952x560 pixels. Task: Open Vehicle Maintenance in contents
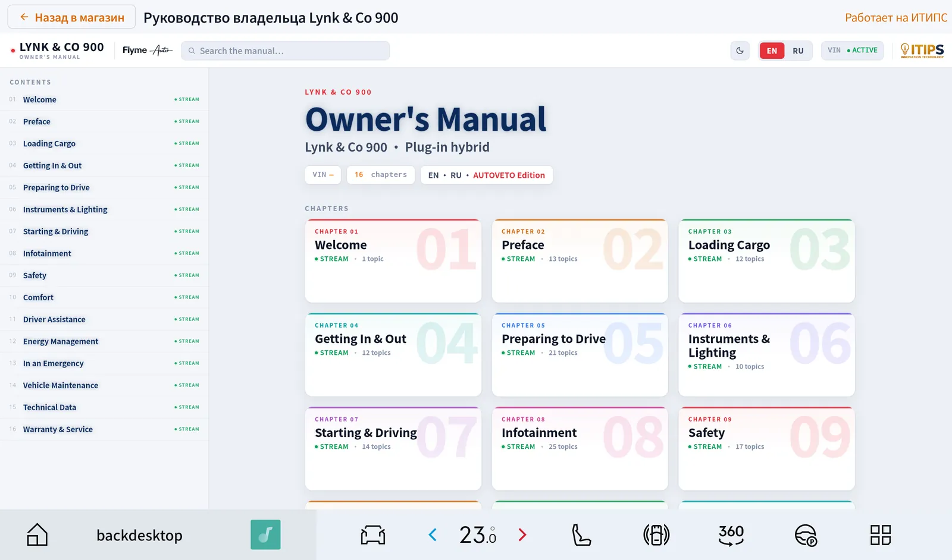(104, 385)
